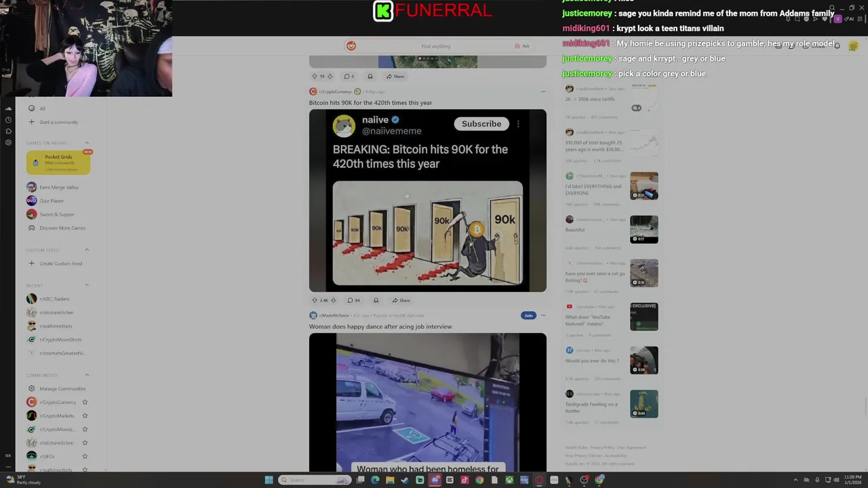This screenshot has height=488, width=868.
Task: Open the taskbar clock showing 11:20 PM
Action: click(852, 480)
